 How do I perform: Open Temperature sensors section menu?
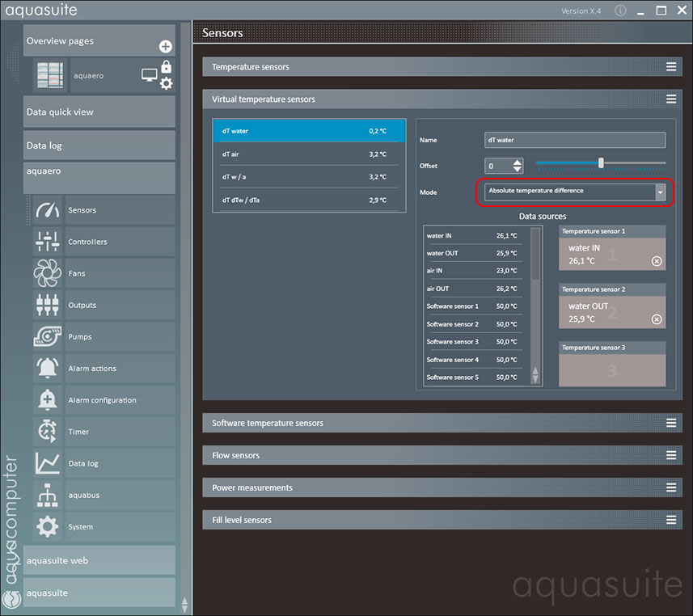(671, 67)
